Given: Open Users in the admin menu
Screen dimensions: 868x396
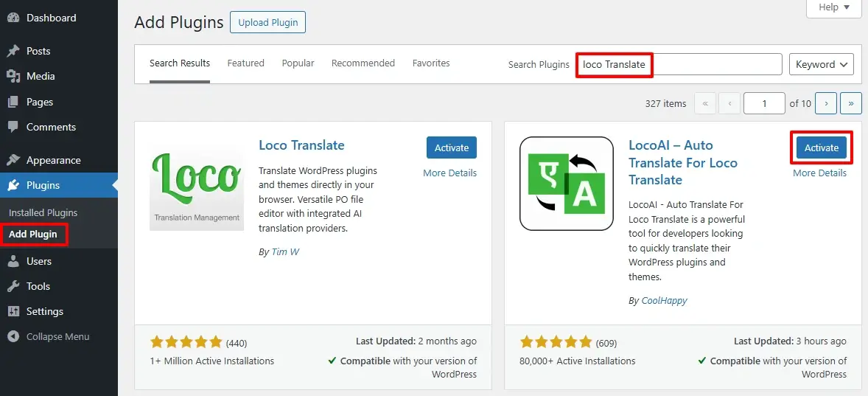Looking at the screenshot, I should 59,261.
